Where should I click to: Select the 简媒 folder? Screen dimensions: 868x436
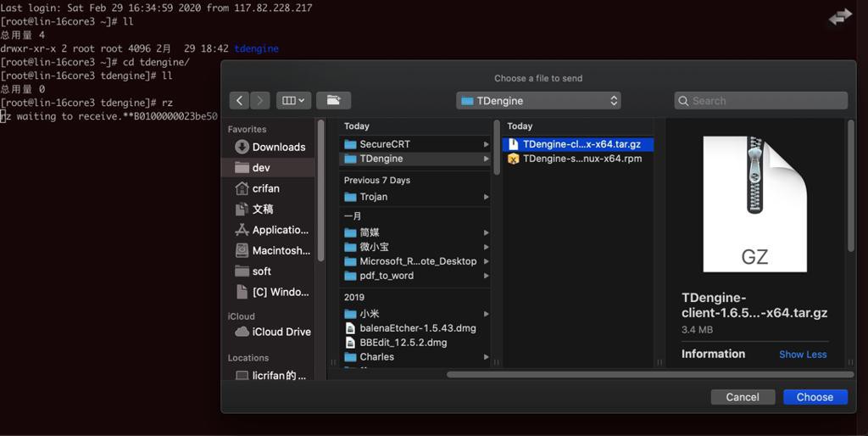point(414,232)
